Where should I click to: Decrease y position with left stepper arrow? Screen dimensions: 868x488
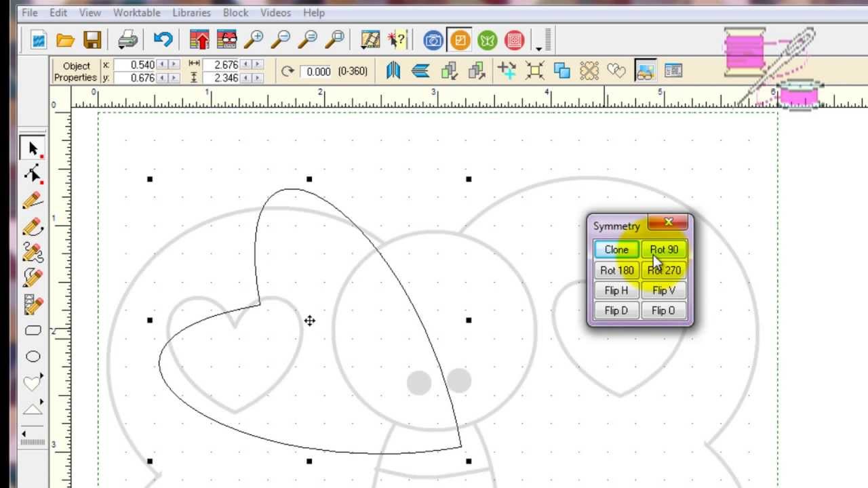click(161, 78)
